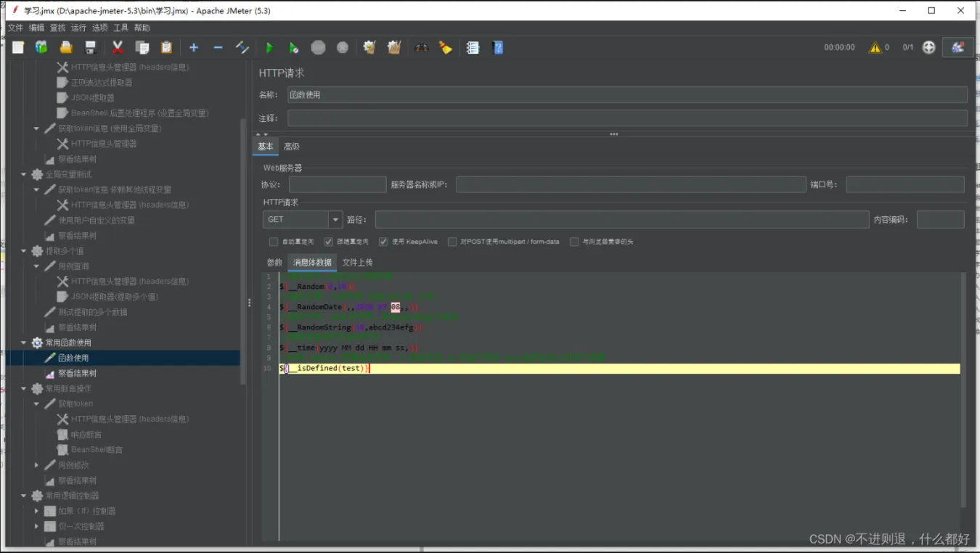Select the JSON提取器(提取多个值) tree item
This screenshot has width=980, height=553.
115,297
